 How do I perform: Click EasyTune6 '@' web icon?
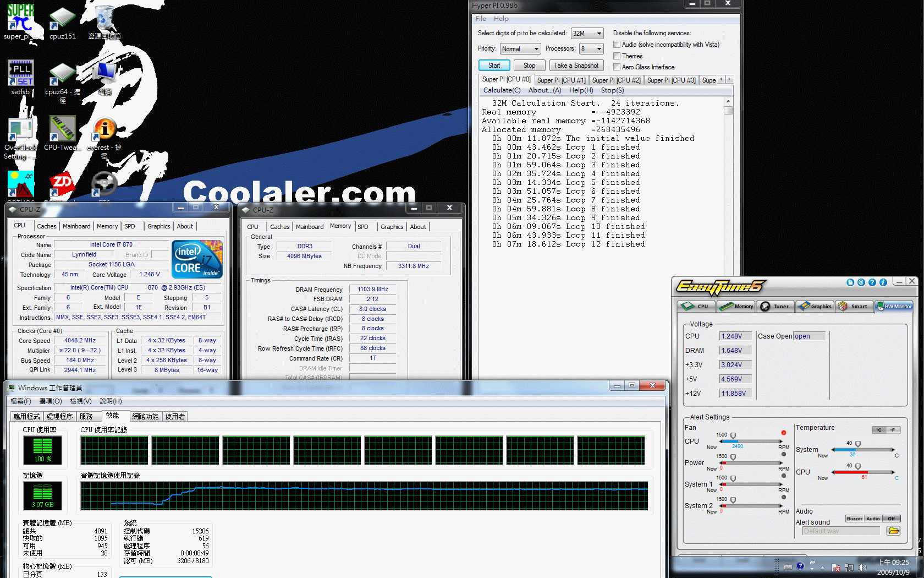(x=861, y=282)
